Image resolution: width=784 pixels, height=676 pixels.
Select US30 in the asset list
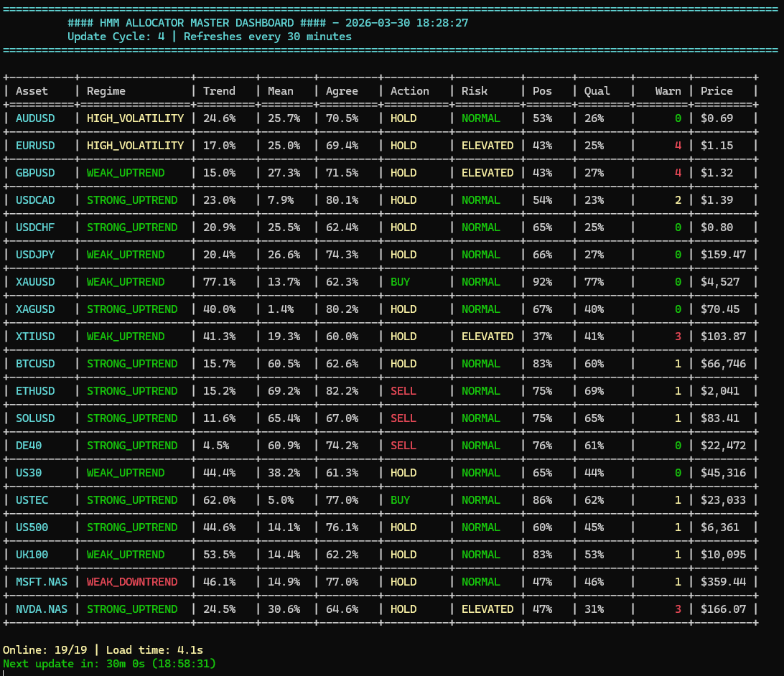29,473
